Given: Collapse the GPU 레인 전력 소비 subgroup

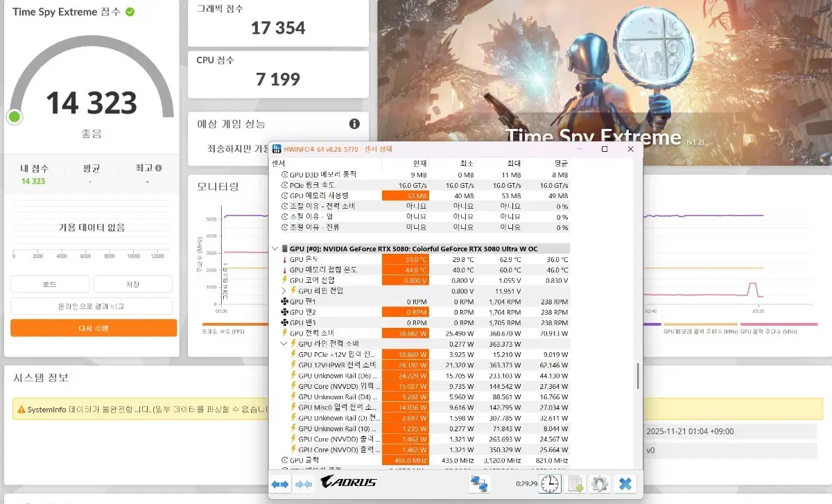Looking at the screenshot, I should [x=284, y=343].
